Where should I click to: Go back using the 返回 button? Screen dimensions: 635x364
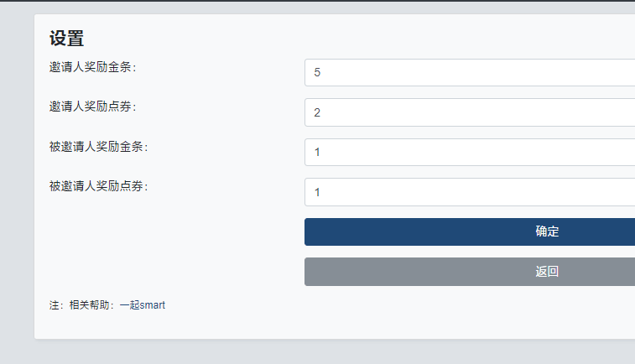tap(470, 272)
